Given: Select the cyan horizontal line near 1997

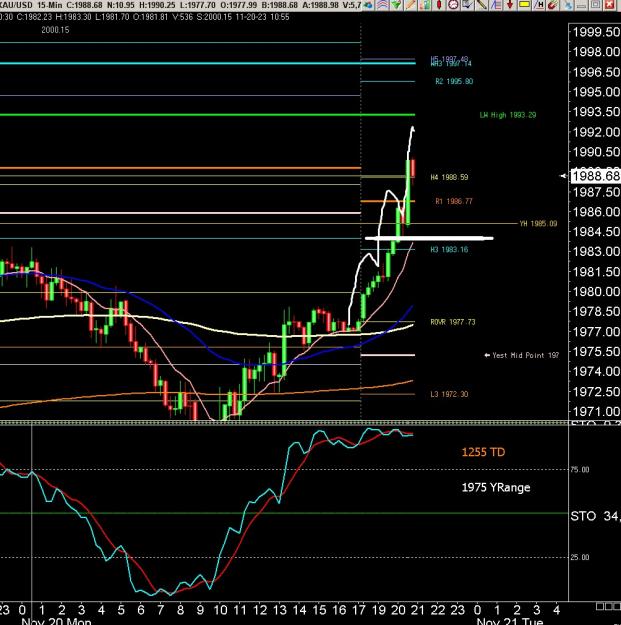Looking at the screenshot, I should 207,63.
